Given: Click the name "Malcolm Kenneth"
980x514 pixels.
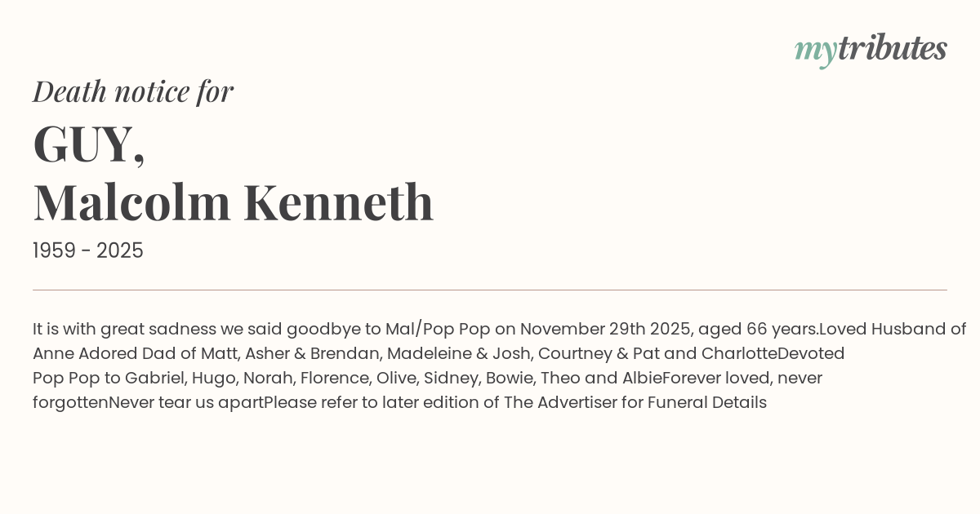Looking at the screenshot, I should [233, 202].
